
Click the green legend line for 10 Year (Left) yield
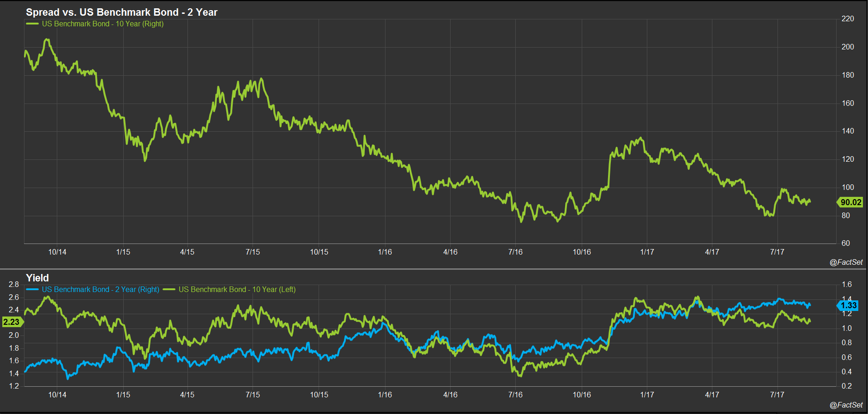[169, 289]
